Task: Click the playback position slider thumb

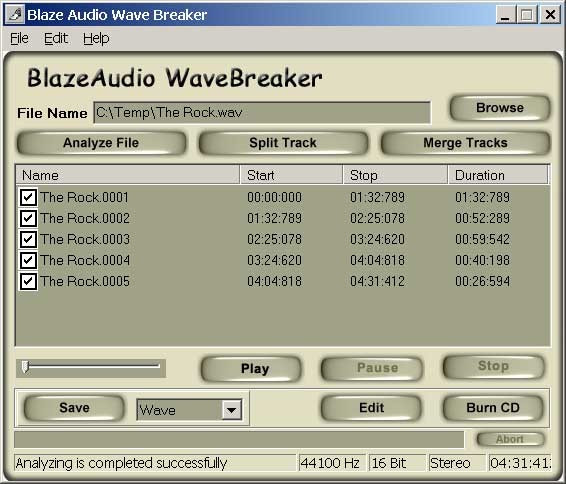Action: pos(25,367)
